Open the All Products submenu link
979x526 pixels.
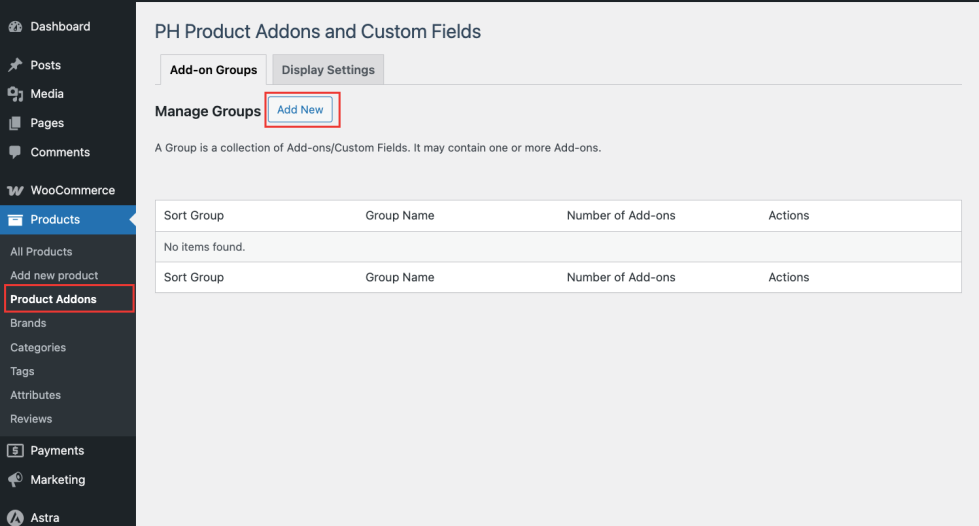click(x=41, y=252)
